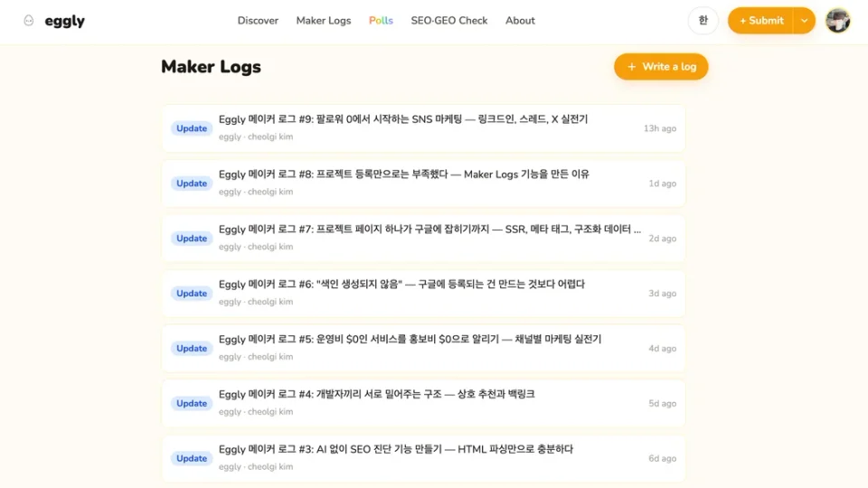Open the Maker Logs nav item

[x=323, y=21]
